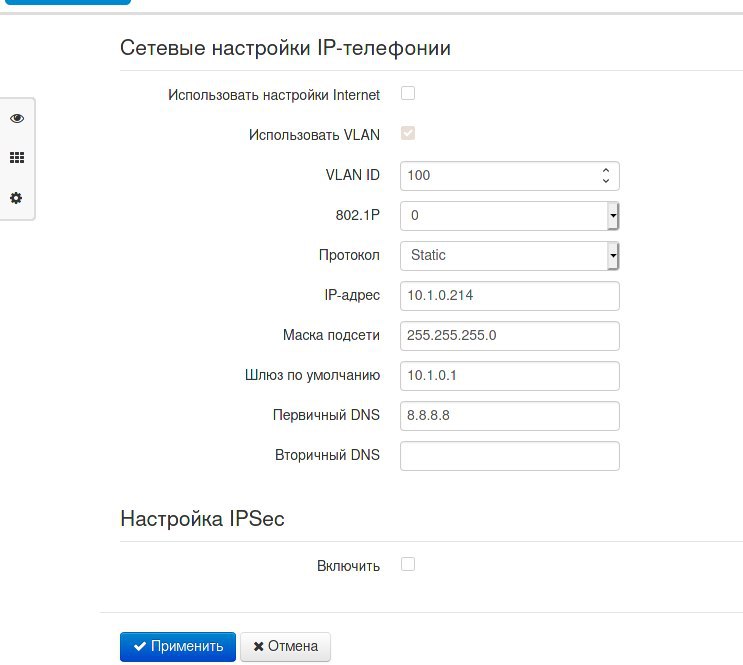Cancel changes with the Отмена button

pyautogui.click(x=285, y=647)
